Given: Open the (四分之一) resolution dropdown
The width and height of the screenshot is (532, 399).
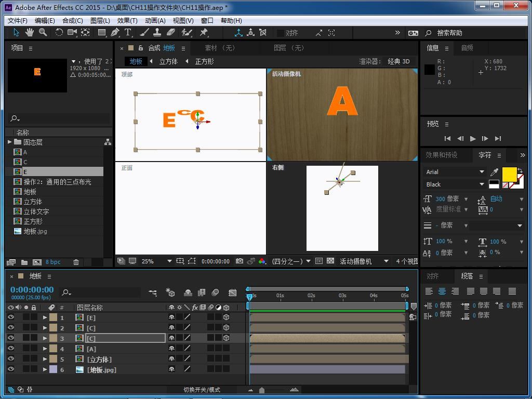Looking at the screenshot, I should click(x=291, y=261).
